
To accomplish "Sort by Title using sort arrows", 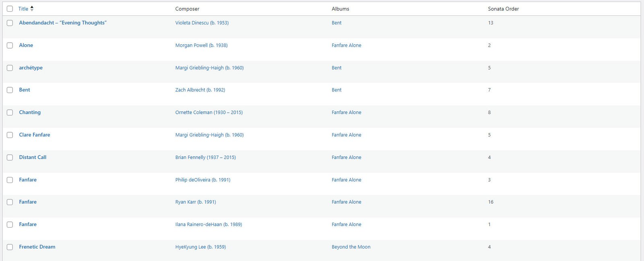I will (x=32, y=8).
